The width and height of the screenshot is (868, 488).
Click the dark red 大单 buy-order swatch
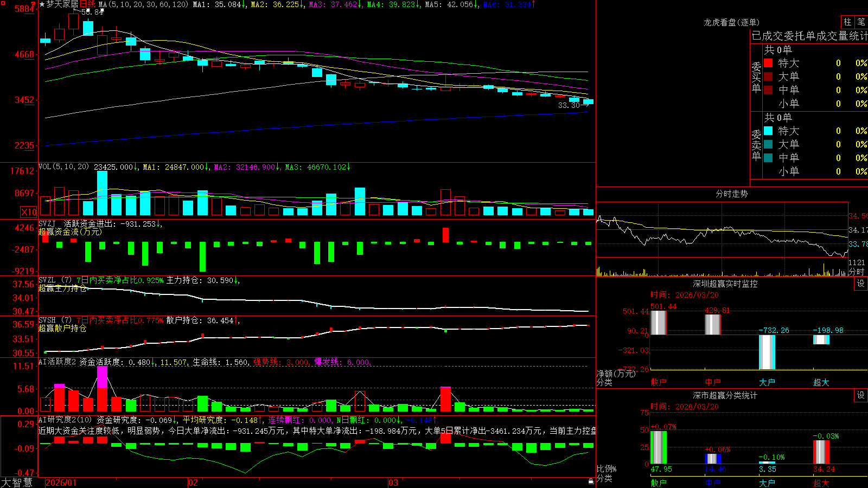[768, 76]
